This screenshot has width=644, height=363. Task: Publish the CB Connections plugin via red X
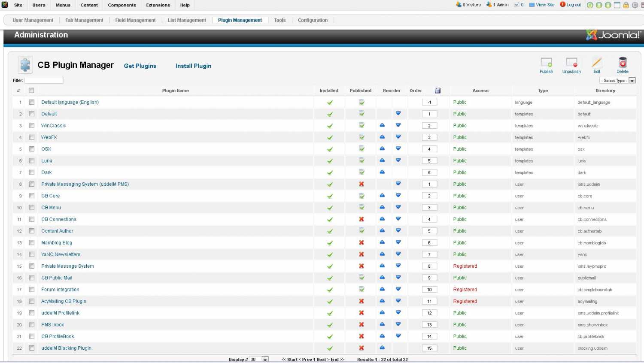pyautogui.click(x=361, y=219)
